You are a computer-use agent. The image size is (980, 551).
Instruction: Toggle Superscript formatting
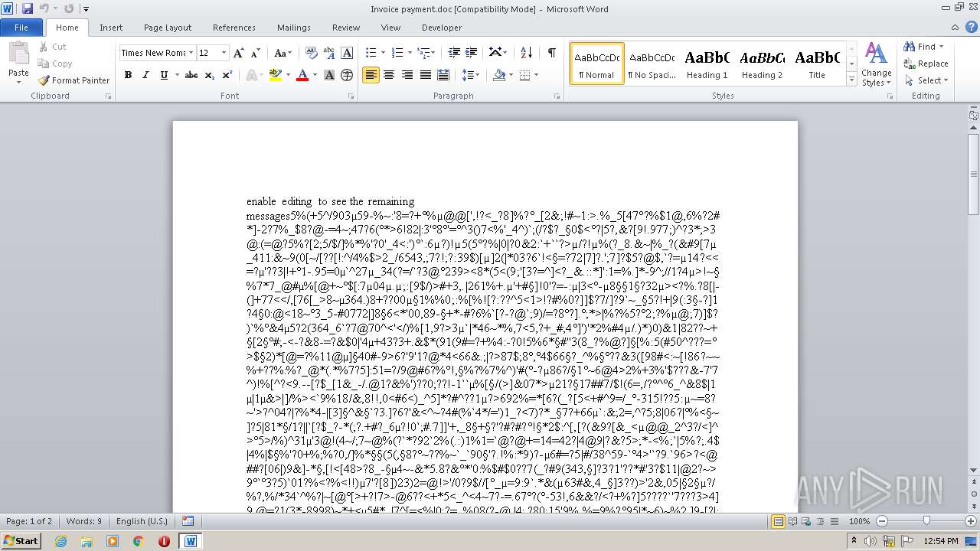click(x=227, y=75)
